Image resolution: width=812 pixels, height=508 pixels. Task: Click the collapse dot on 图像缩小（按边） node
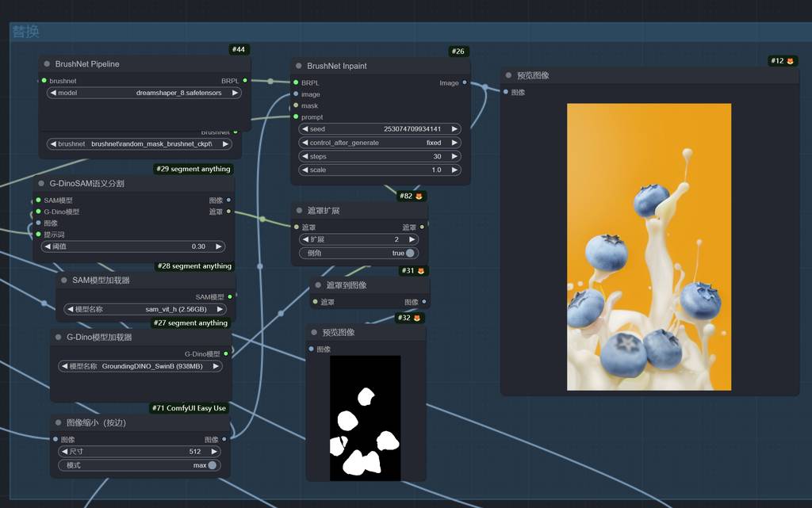tap(59, 423)
